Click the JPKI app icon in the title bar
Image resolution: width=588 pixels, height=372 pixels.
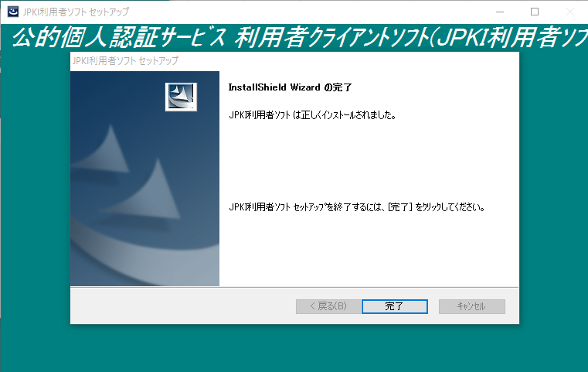pos(13,12)
